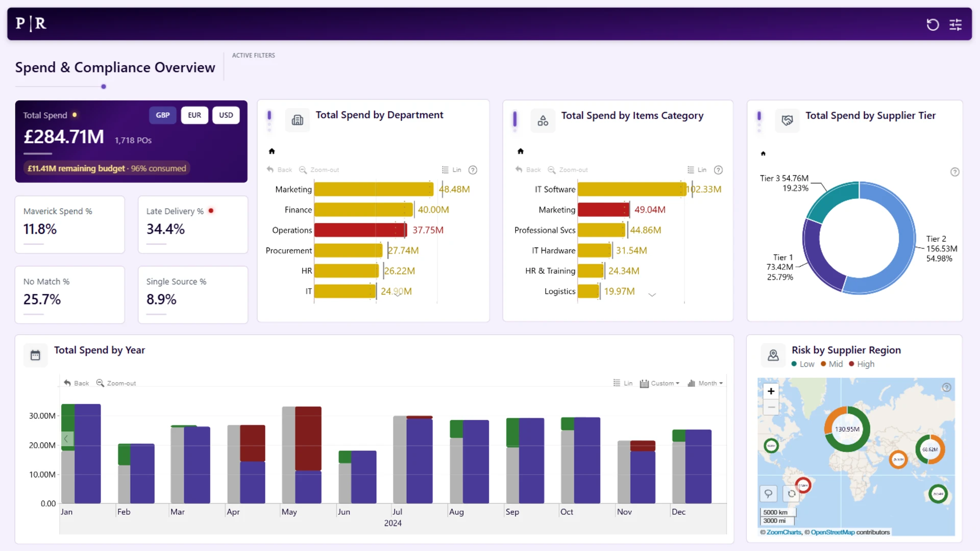This screenshot has height=551, width=980.
Task: Zoom out on the map with the minus button
Action: (x=771, y=407)
